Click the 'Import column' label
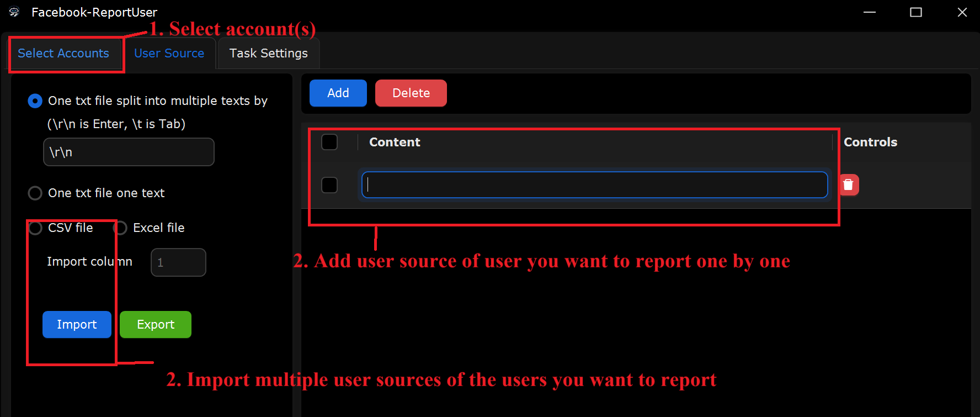The width and height of the screenshot is (980, 417). pyautogui.click(x=89, y=261)
